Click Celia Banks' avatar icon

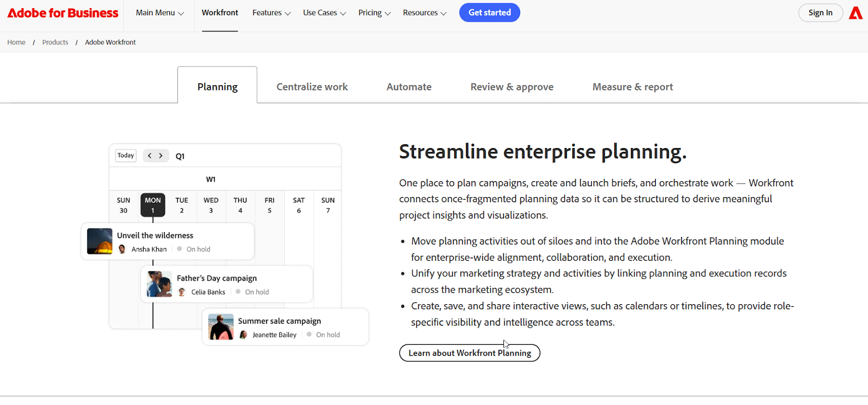pyautogui.click(x=182, y=292)
